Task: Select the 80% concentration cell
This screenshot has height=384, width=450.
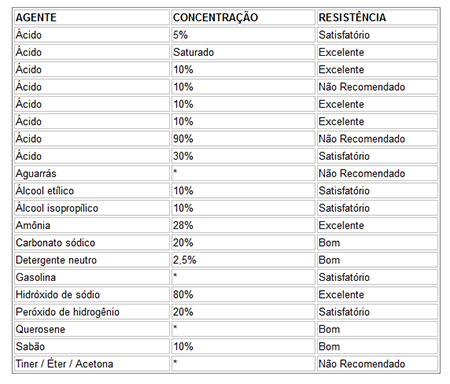Action: click(x=243, y=295)
